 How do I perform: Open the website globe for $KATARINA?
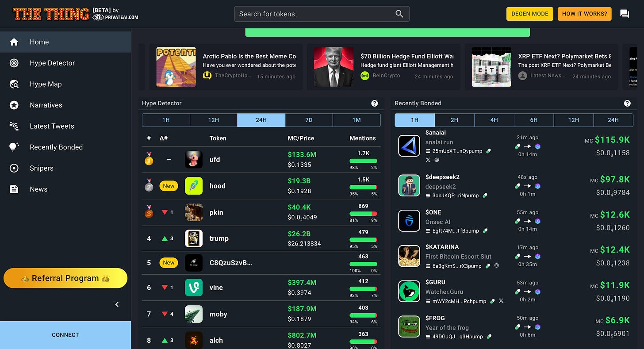point(497,266)
